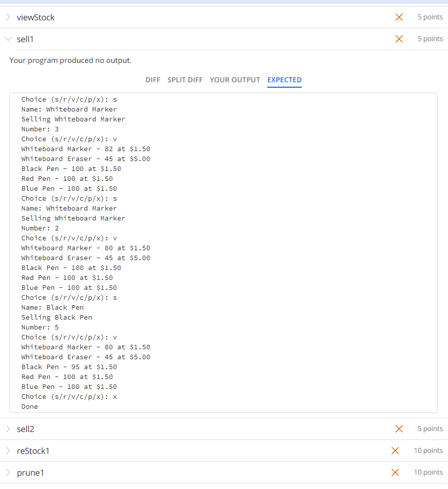This screenshot has height=489, width=448.
Task: Click the expand arrow icon next to viewStock
Action: tap(7, 16)
